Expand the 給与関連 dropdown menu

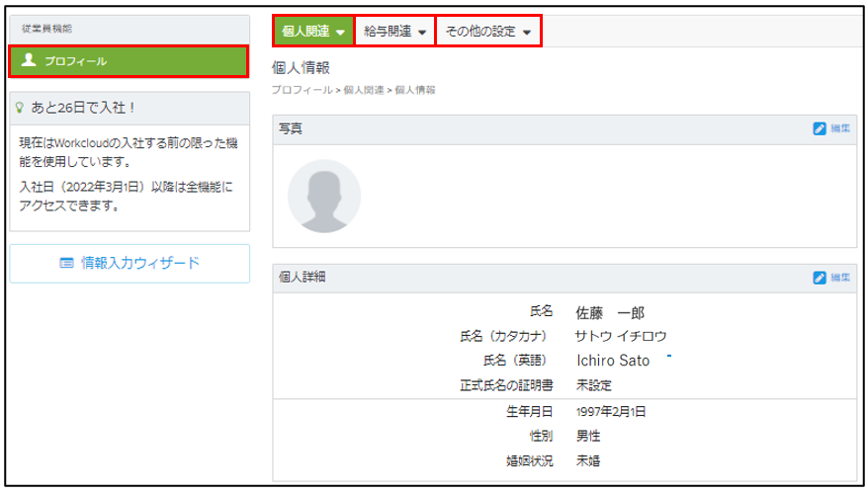pyautogui.click(x=394, y=31)
